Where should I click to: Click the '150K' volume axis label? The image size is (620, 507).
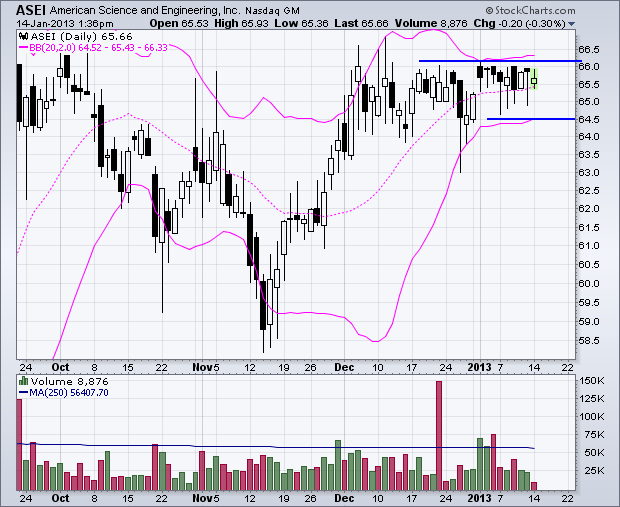591,381
